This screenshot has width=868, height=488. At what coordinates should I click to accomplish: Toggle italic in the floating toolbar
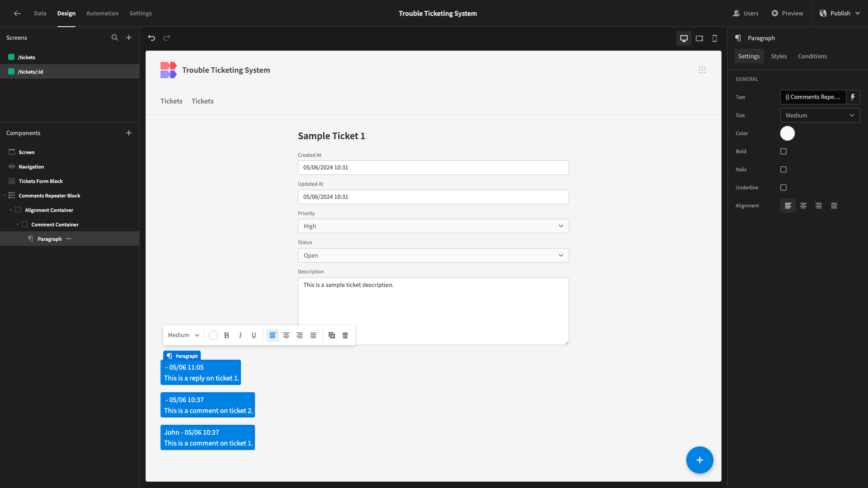point(240,335)
